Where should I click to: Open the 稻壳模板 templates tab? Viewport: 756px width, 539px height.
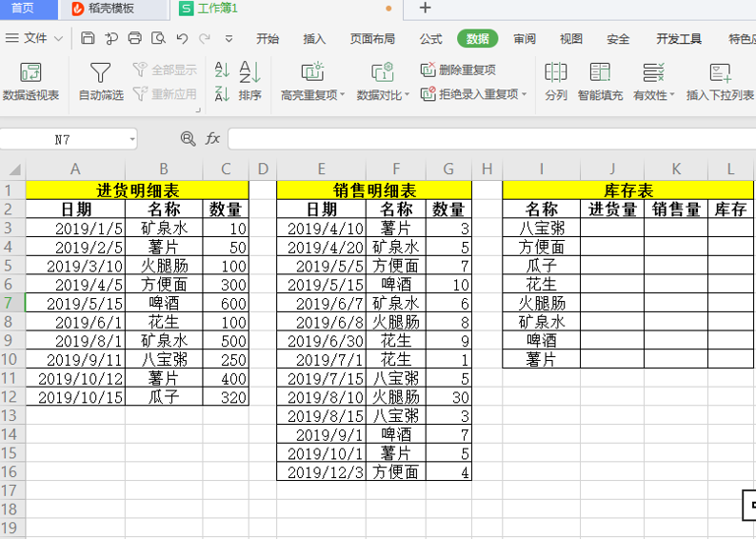click(114, 9)
